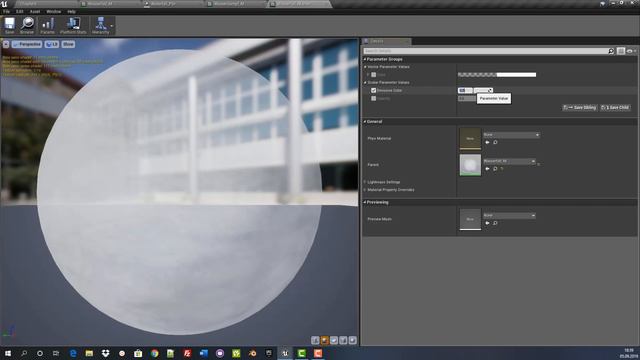Viewport: 640px width, 360px height.
Task: Open the File menu
Action: (6, 11)
